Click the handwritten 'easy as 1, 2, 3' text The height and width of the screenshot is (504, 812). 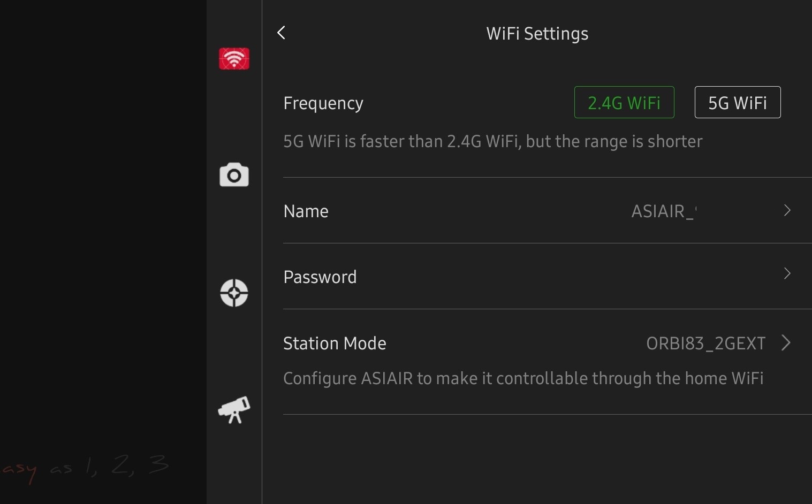86,467
